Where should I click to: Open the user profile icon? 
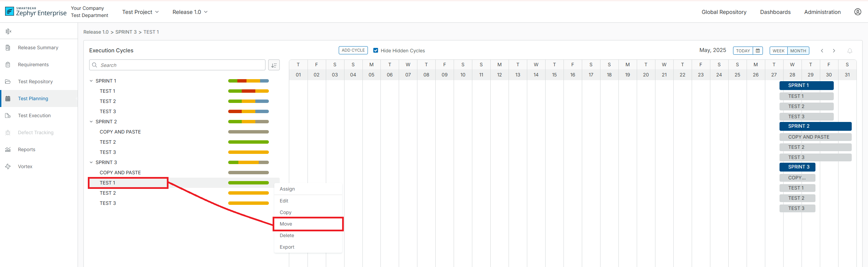(x=857, y=12)
